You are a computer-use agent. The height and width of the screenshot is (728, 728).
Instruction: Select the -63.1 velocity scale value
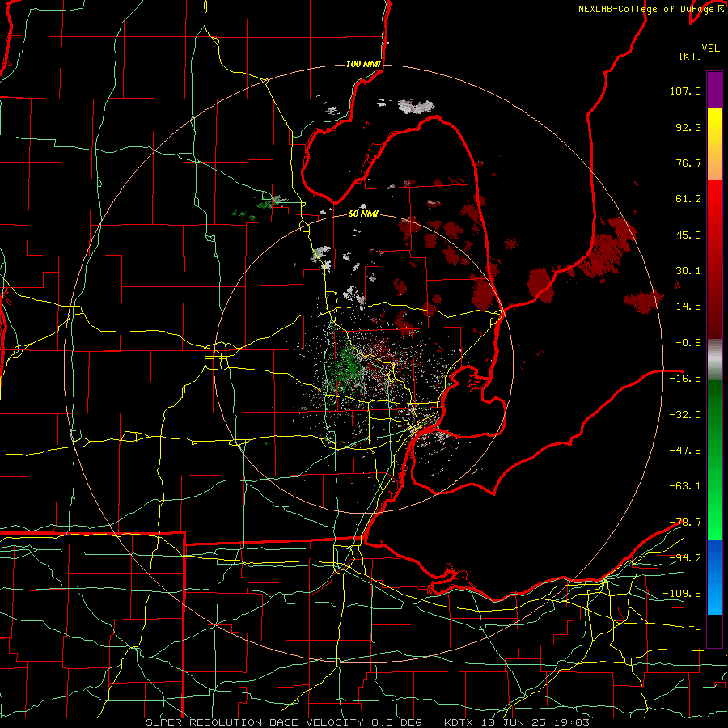point(685,486)
